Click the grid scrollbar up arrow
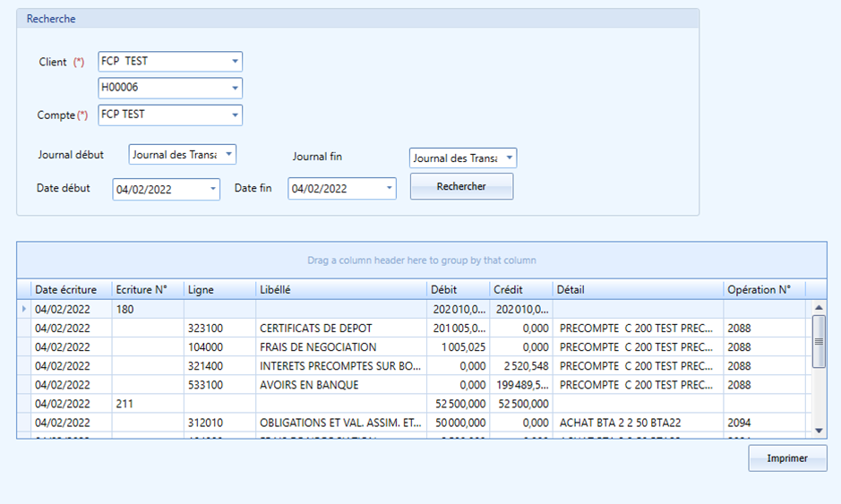 tap(819, 308)
